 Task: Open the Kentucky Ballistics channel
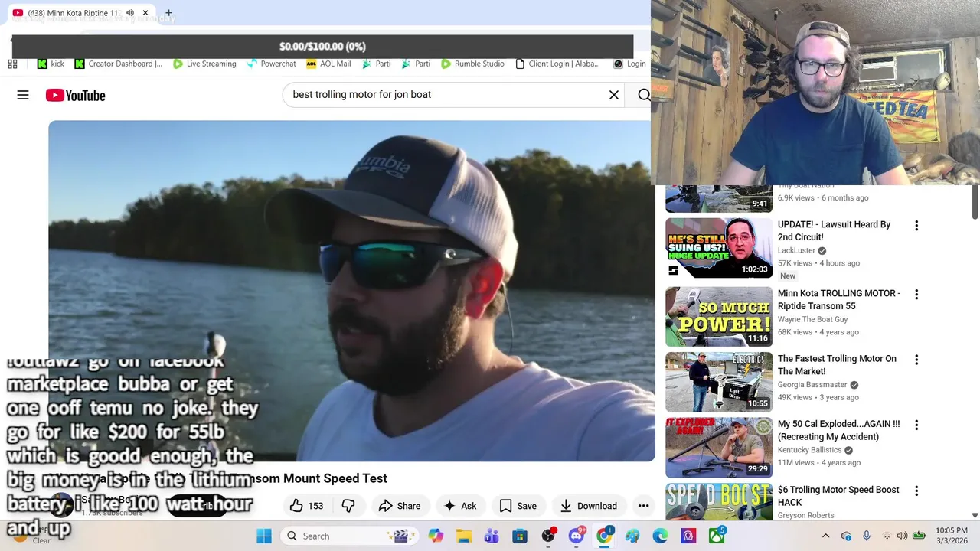point(809,450)
